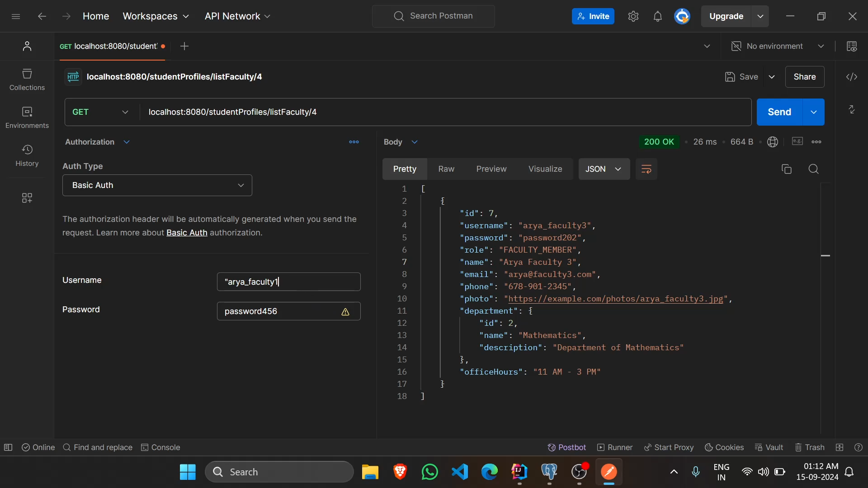Click the Send button
Image resolution: width=868 pixels, height=488 pixels.
(779, 112)
